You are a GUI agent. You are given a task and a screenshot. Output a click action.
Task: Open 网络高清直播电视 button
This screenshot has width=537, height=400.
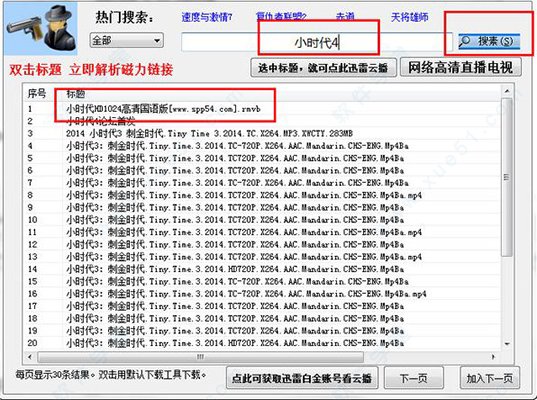461,67
